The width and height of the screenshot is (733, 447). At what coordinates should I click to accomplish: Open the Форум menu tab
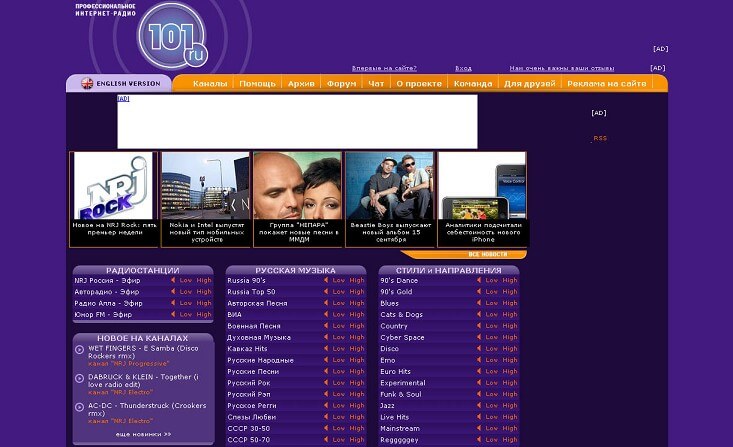pyautogui.click(x=341, y=84)
